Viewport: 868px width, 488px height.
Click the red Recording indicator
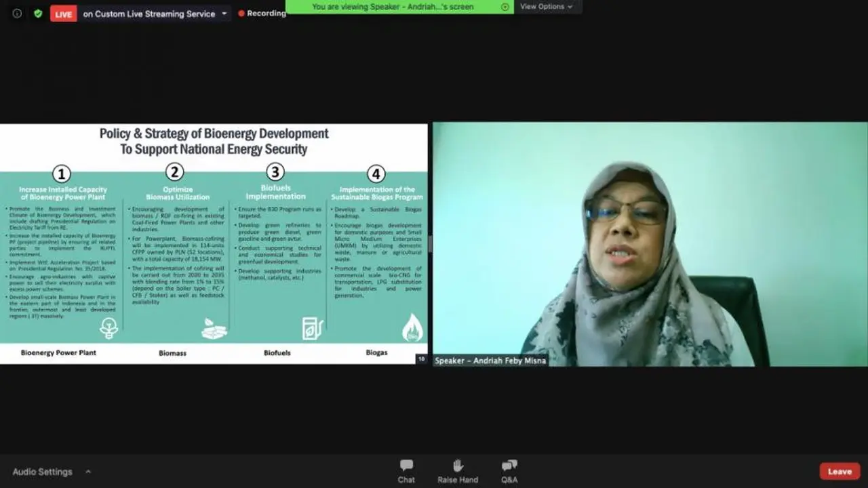pyautogui.click(x=262, y=14)
